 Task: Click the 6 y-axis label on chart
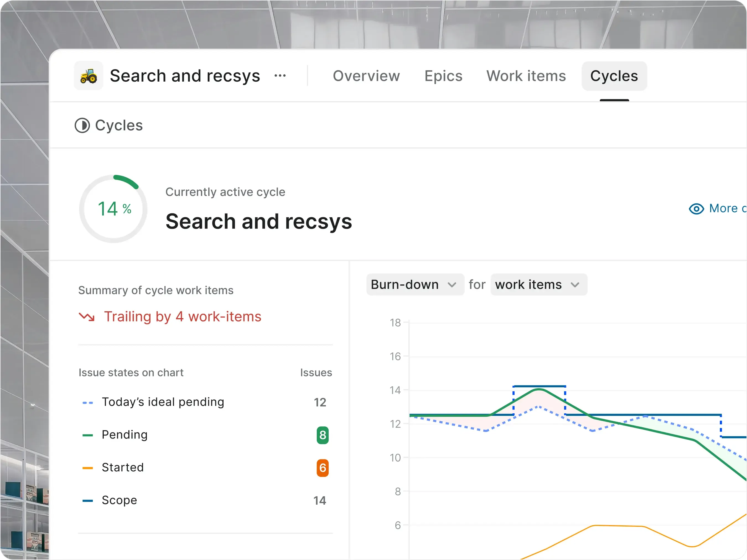point(398,525)
